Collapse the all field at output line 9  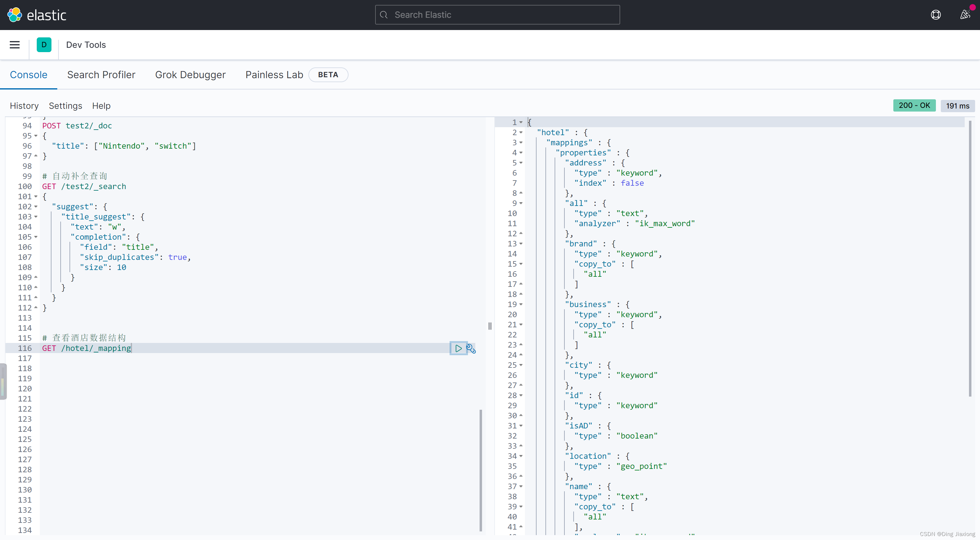pos(521,203)
